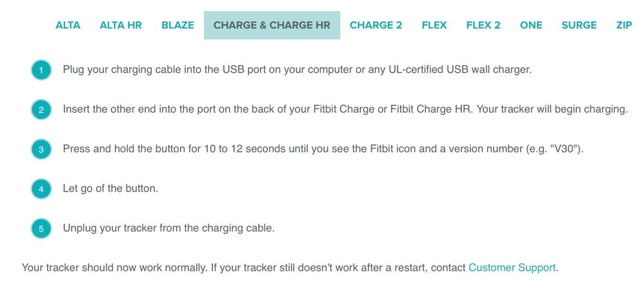Choose the ONE tab

click(531, 25)
